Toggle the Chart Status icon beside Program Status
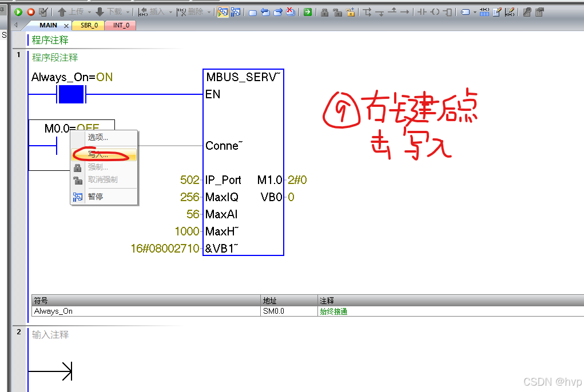Screen dimensions: 584x392 (x=236, y=11)
